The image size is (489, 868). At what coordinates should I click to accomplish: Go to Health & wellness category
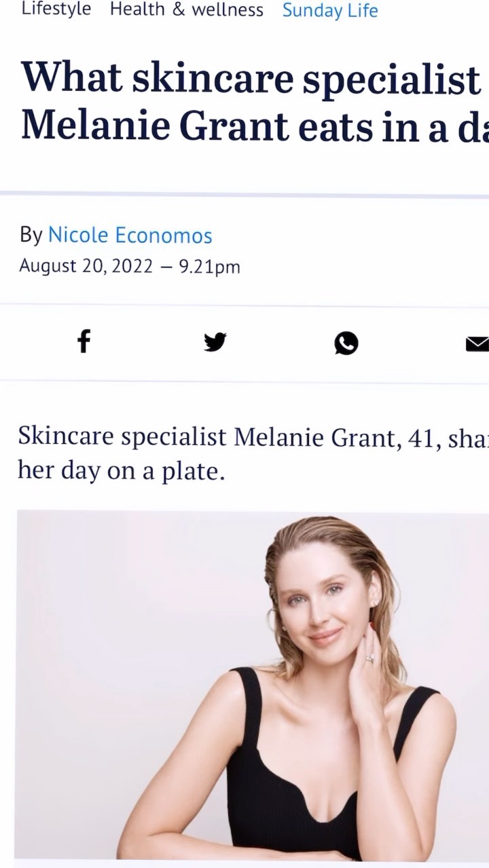tap(186, 10)
